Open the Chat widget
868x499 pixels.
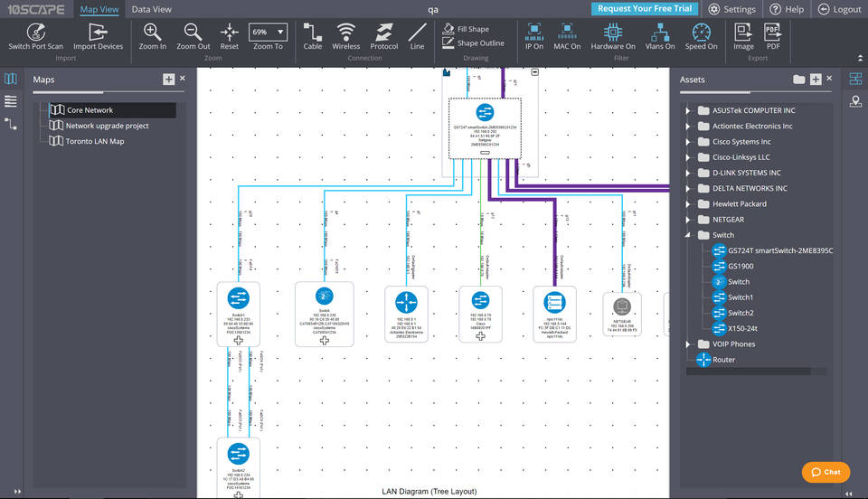click(826, 472)
